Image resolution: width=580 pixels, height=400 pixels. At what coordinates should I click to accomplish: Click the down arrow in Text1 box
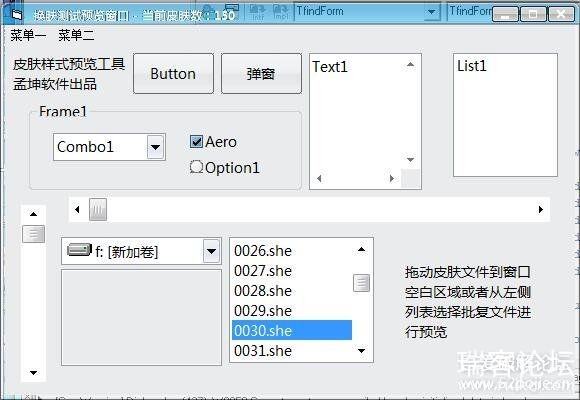[x=410, y=159]
